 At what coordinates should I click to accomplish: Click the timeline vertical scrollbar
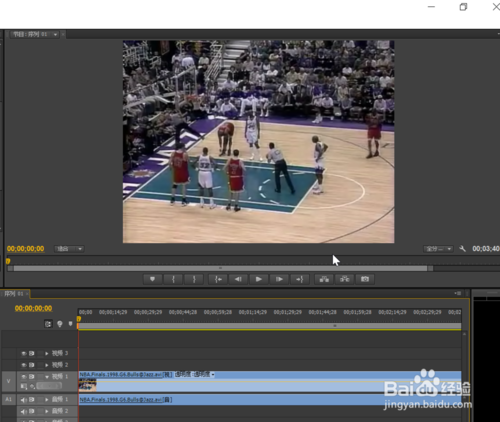pos(465,377)
